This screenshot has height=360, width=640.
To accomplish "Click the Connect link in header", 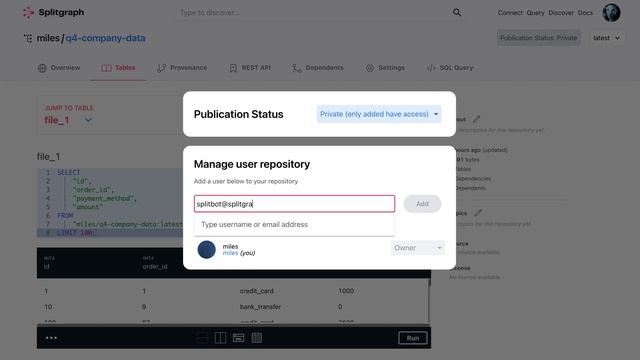I will click(x=510, y=13).
